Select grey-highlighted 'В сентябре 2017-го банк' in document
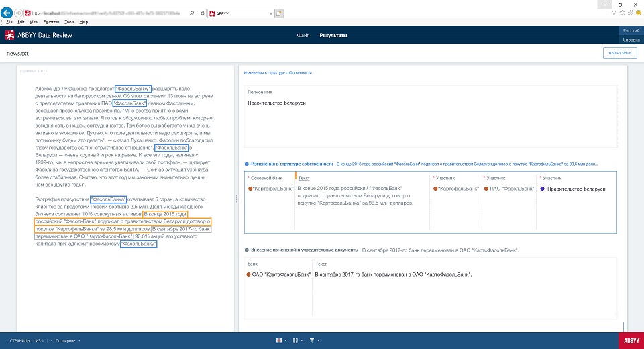Image resolution: width=644 pixels, height=349 pixels. click(181, 229)
